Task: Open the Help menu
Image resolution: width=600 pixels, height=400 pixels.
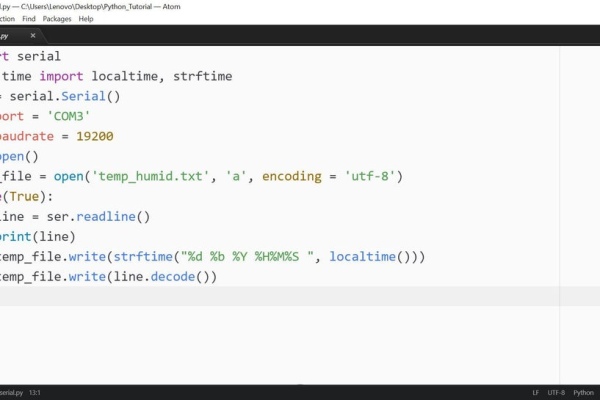Action: (x=86, y=19)
